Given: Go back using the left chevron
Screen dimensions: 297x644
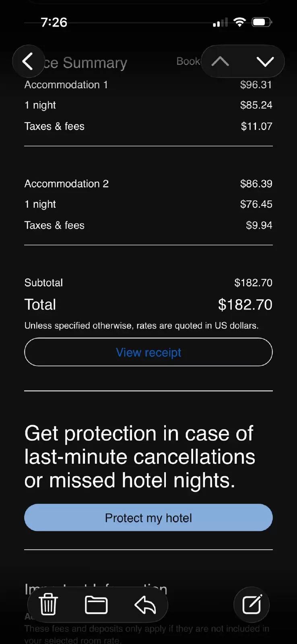Looking at the screenshot, I should pyautogui.click(x=28, y=62).
